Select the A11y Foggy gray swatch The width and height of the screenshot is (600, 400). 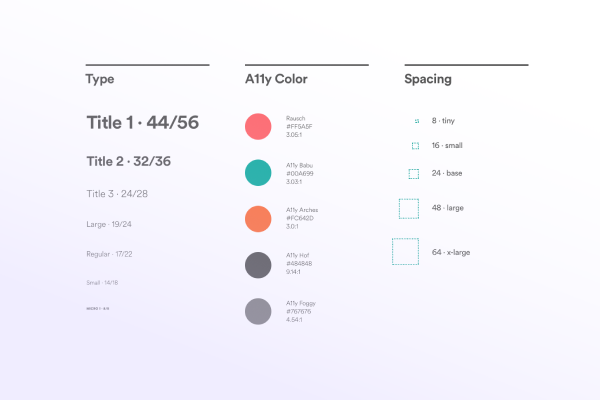point(258,311)
